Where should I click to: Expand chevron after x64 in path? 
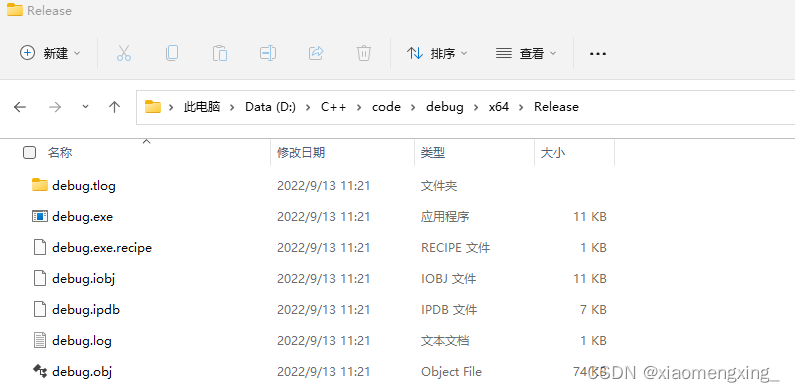point(522,107)
